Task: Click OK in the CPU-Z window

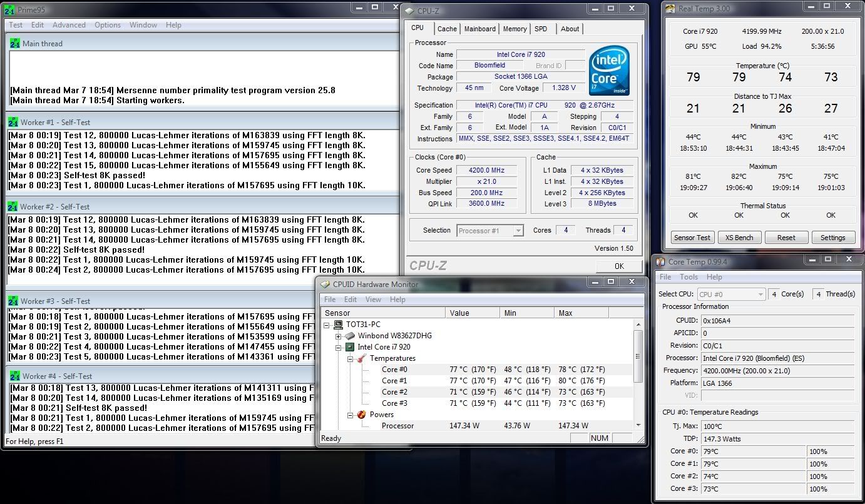Action: click(619, 266)
